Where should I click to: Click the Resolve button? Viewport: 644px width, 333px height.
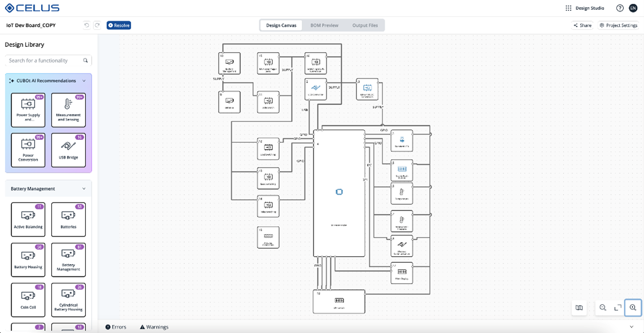tap(119, 25)
